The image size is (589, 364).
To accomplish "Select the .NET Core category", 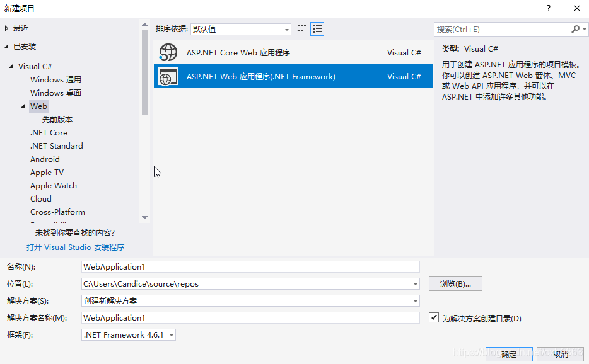I will pyautogui.click(x=49, y=132).
